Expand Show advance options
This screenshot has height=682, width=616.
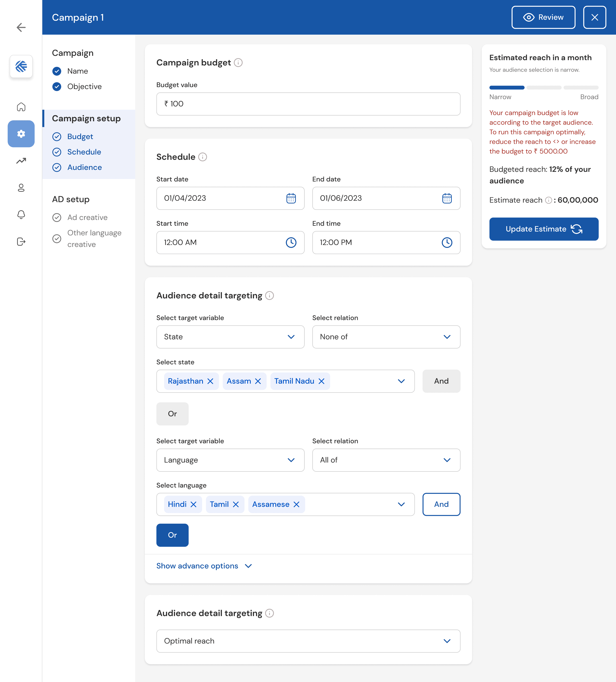(x=204, y=566)
